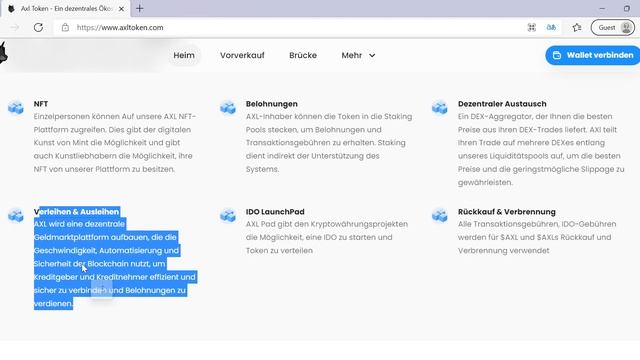Open the Guest profile button
The width and height of the screenshot is (640, 360).
point(613,27)
